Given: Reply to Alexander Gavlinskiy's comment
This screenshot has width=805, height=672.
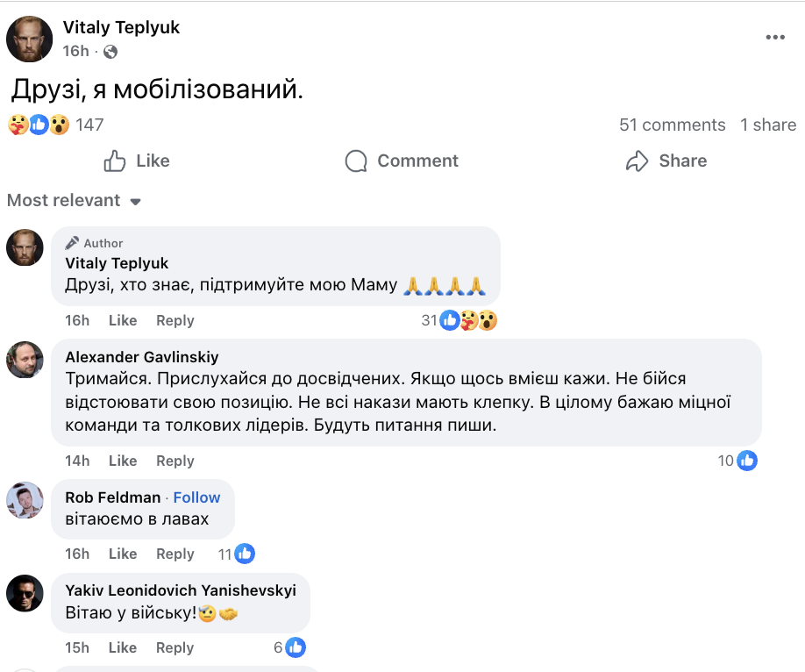Looking at the screenshot, I should [175, 460].
